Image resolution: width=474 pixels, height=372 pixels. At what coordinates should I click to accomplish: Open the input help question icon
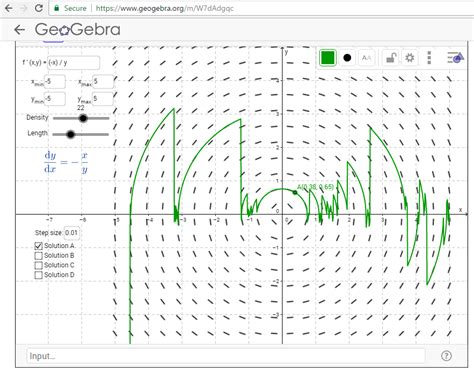446,356
